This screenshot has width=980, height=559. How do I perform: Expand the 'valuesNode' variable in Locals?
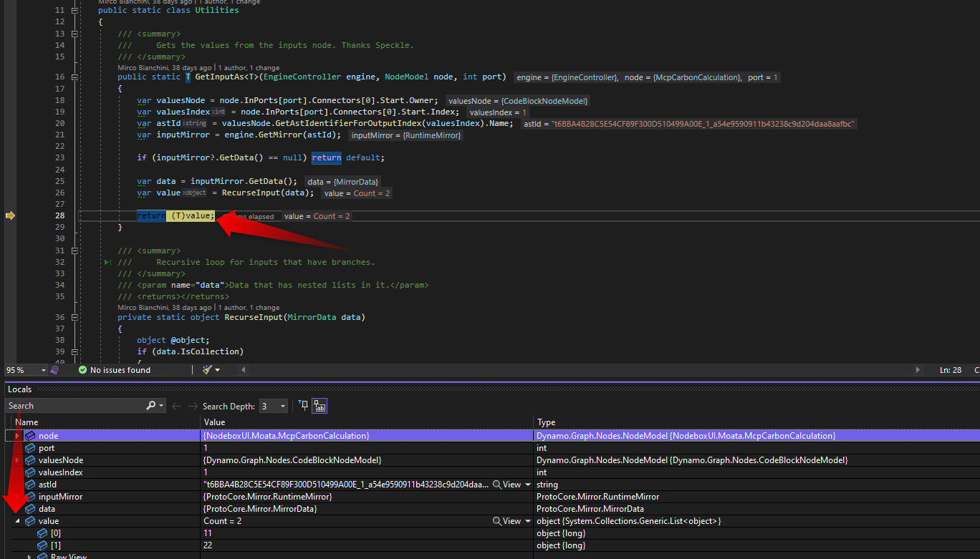17,460
